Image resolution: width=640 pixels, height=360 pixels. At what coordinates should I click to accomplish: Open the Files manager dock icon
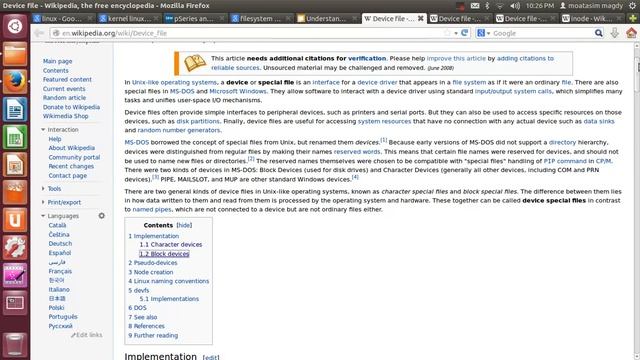pos(15,54)
